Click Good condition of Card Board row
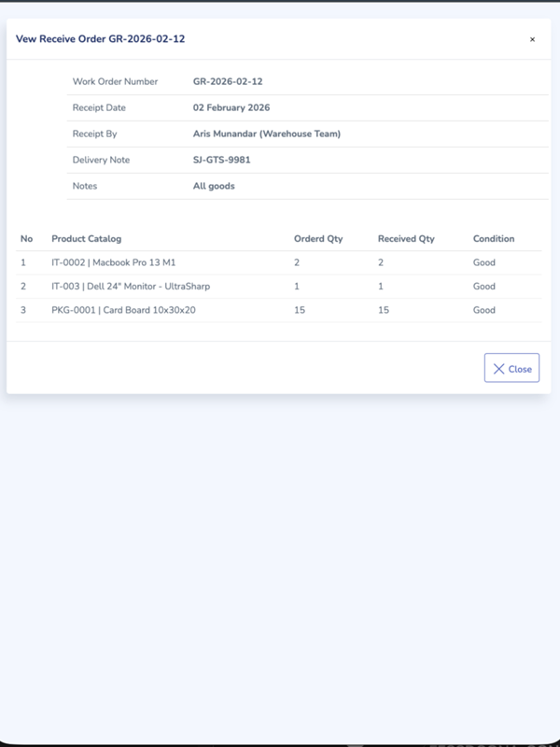The image size is (560, 747). point(484,310)
